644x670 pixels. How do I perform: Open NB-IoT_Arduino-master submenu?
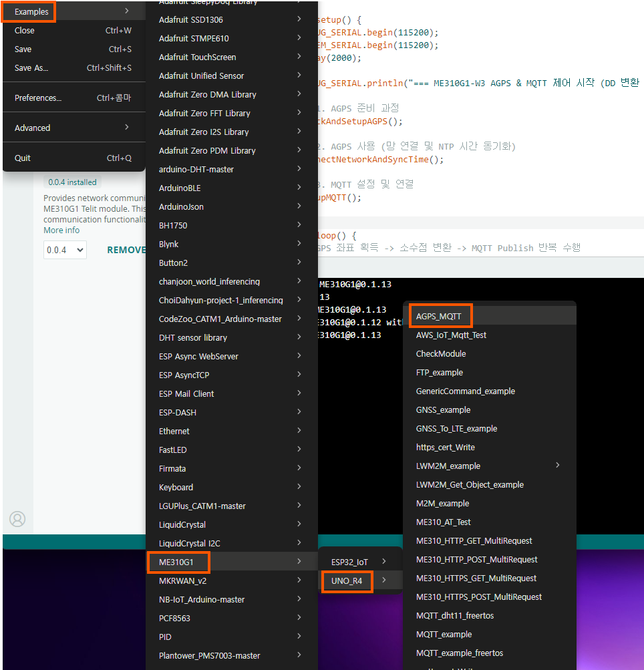[x=232, y=600]
